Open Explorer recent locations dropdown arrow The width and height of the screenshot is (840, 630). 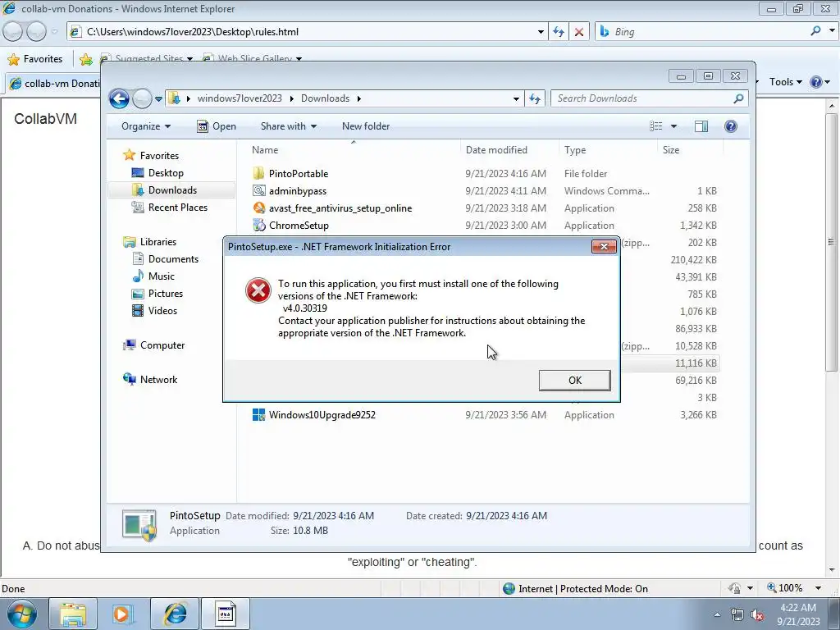(158, 98)
